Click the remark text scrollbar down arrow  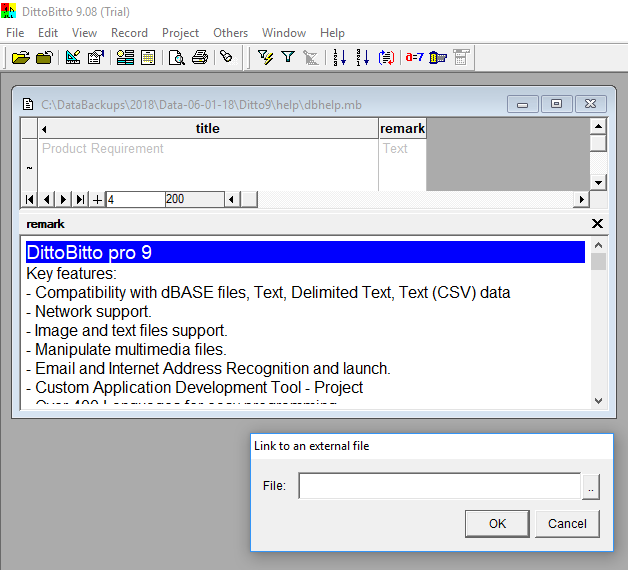(x=598, y=401)
